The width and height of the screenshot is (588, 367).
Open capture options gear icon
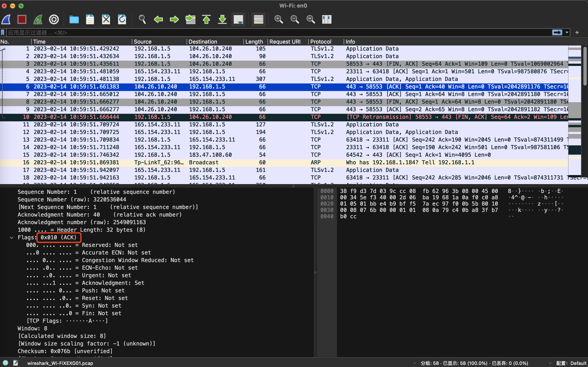coord(54,19)
